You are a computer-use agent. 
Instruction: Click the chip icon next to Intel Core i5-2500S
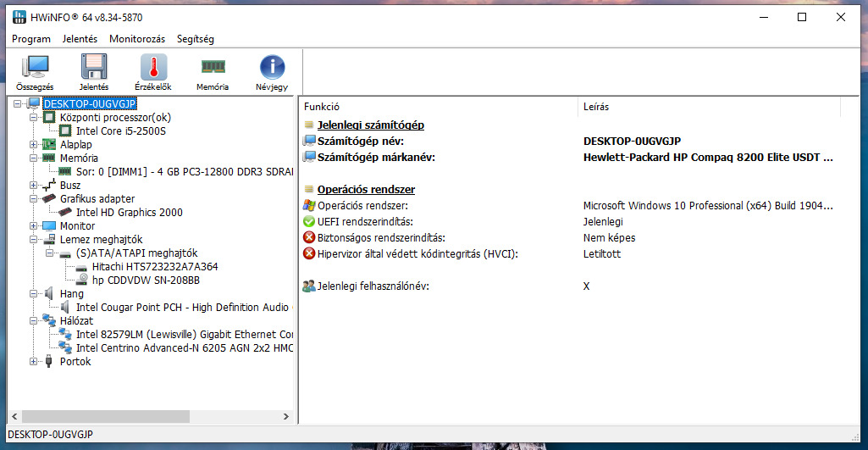[65, 131]
